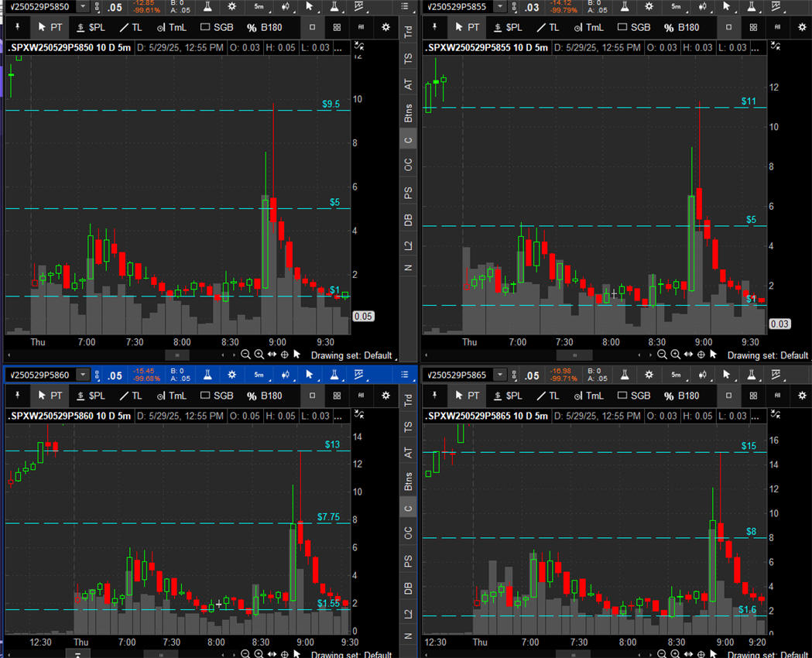Select % B180 tool in 5855 chart
The image size is (812, 658).
(x=681, y=27)
